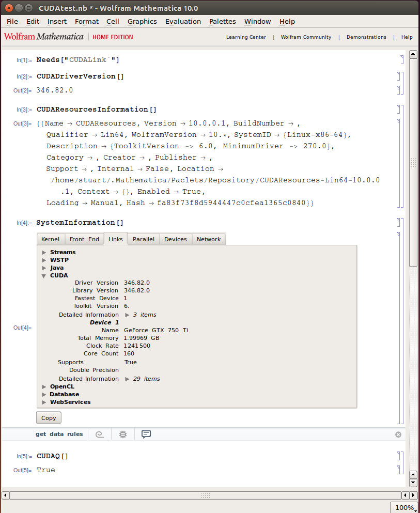Image resolution: width=420 pixels, height=513 pixels.
Task: Open the Palettes menu
Action: pos(223,22)
